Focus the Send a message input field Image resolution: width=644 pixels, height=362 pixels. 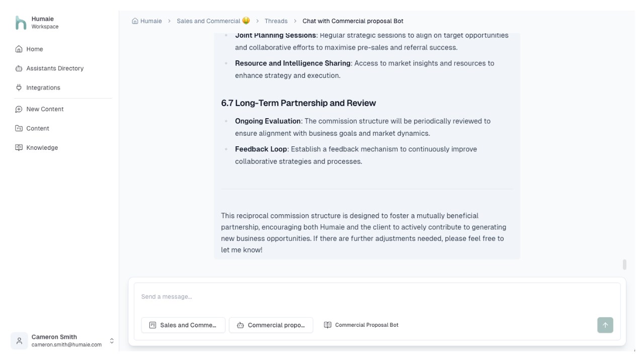377,297
